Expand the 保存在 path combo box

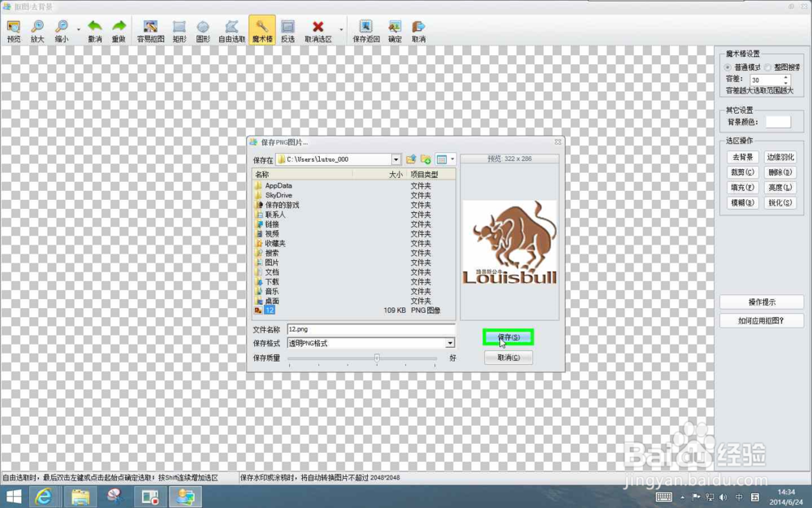tap(395, 159)
